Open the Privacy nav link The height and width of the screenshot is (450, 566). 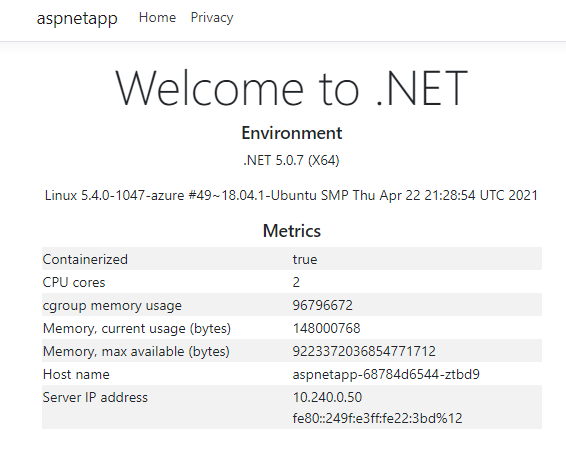(x=212, y=18)
